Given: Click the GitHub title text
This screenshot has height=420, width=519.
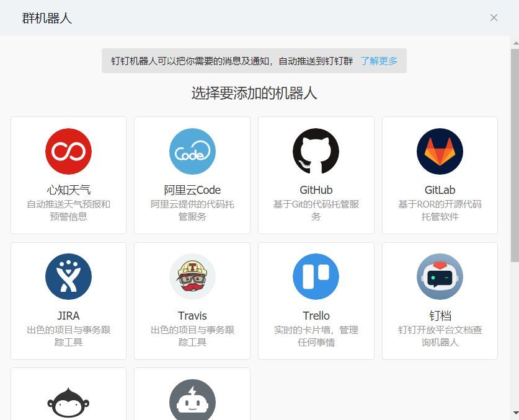Looking at the screenshot, I should [x=316, y=190].
